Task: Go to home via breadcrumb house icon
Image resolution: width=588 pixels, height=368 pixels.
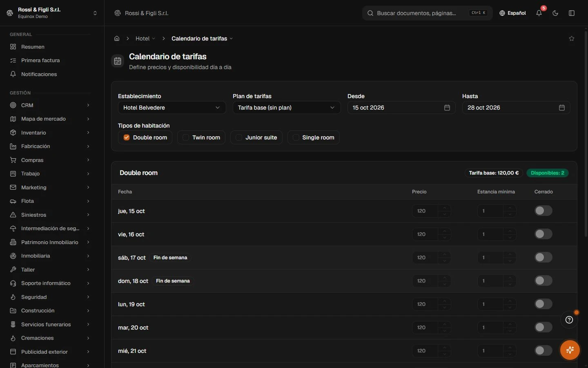Action: pyautogui.click(x=117, y=38)
